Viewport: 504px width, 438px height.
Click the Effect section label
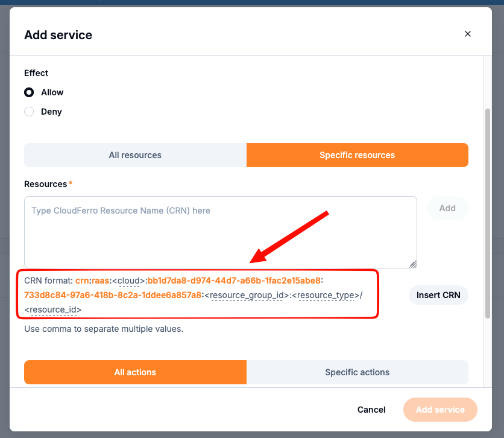[36, 73]
